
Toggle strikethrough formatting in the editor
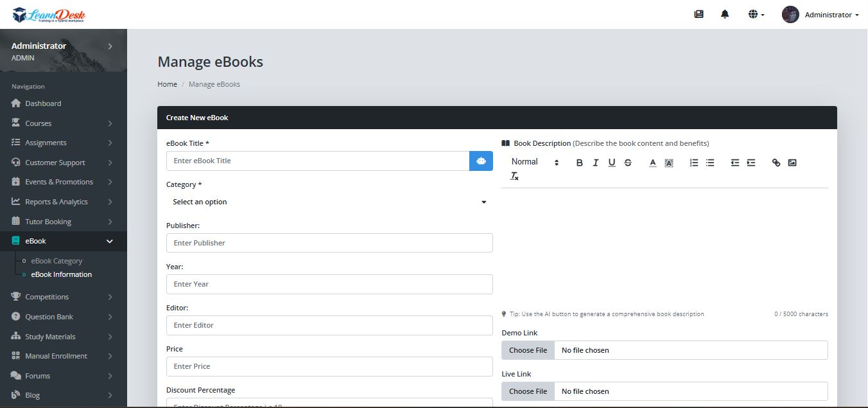coord(628,163)
